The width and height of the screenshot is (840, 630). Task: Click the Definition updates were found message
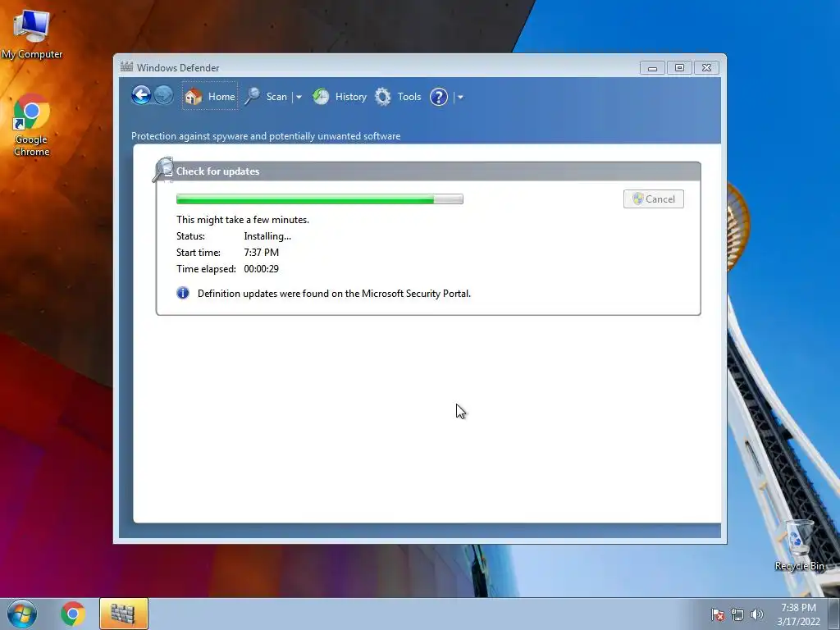(x=335, y=294)
